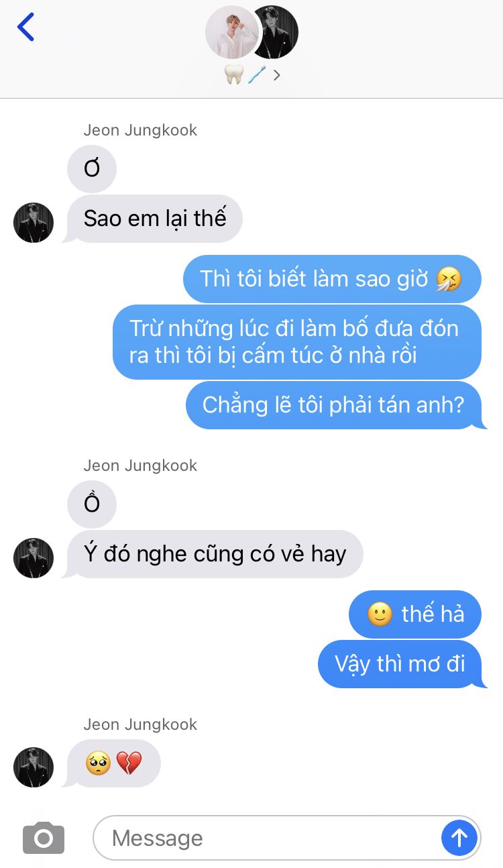Viewport: 503px width, 868px height.
Task: Tap the 'Thì tôi biết làm sao giờ' bubble
Action: click(332, 279)
